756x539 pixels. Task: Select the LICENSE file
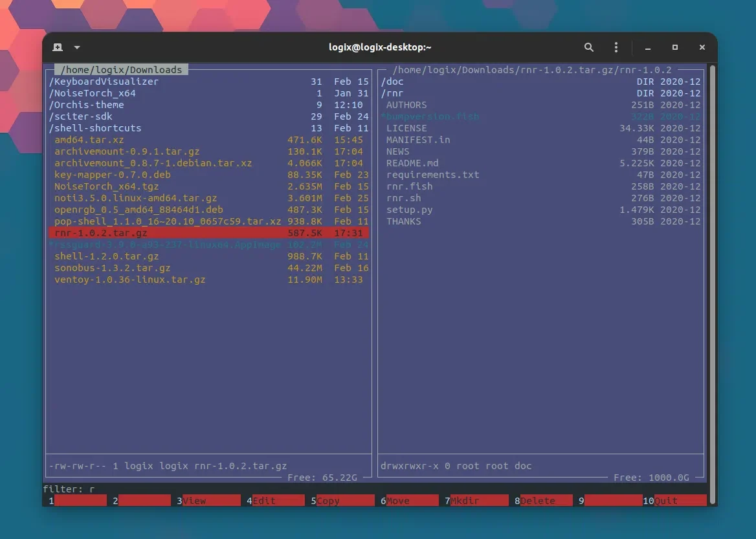click(540, 127)
